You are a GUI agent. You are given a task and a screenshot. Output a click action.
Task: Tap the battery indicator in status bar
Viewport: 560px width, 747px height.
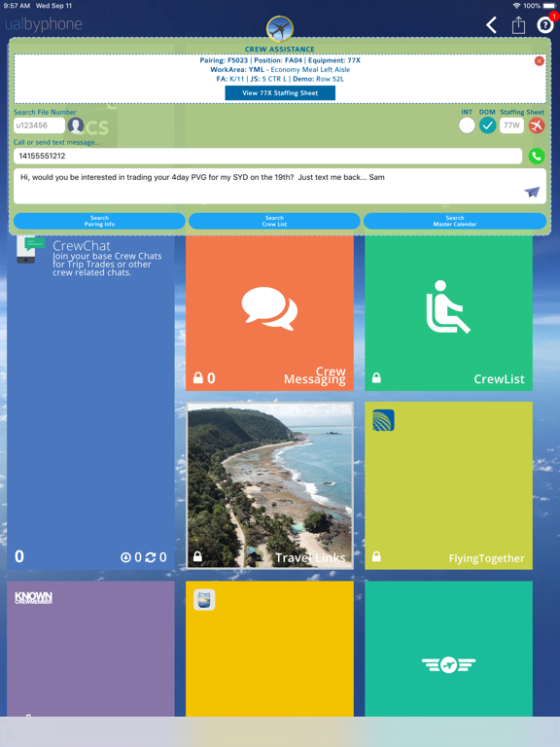[x=550, y=6]
